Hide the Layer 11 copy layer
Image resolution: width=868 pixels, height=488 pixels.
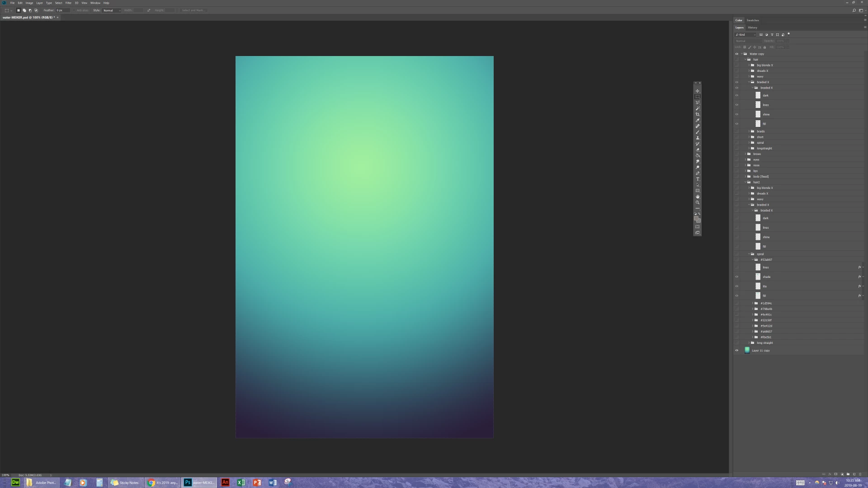[x=736, y=351]
